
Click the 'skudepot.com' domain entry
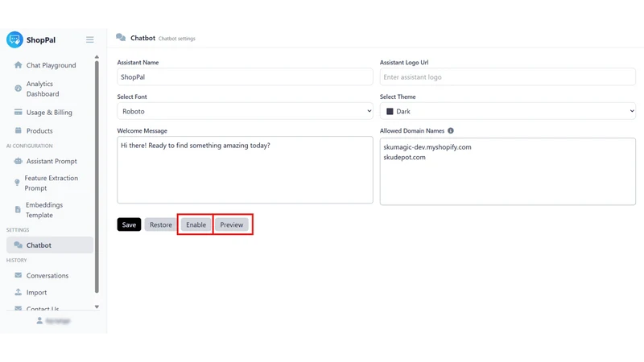tap(405, 157)
